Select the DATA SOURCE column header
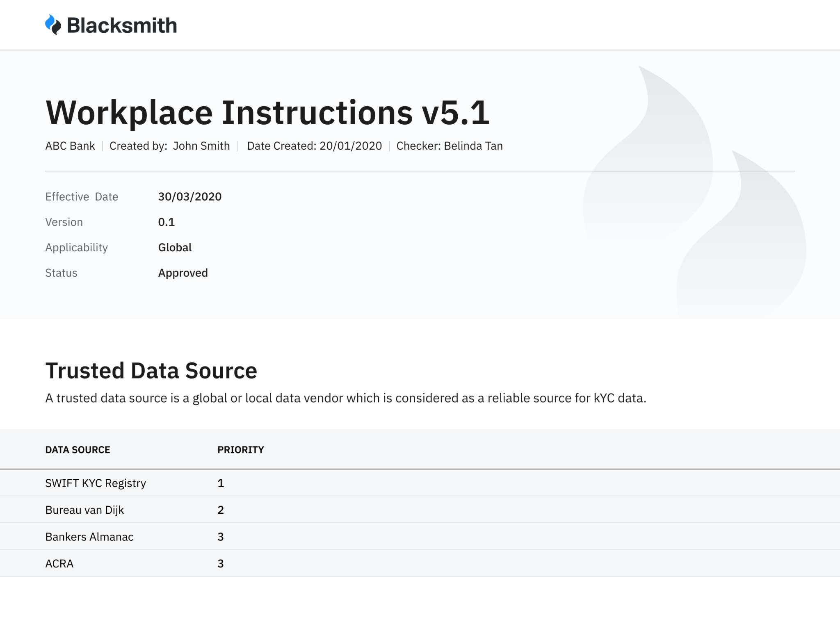The height and width of the screenshot is (631, 840). [x=78, y=449]
